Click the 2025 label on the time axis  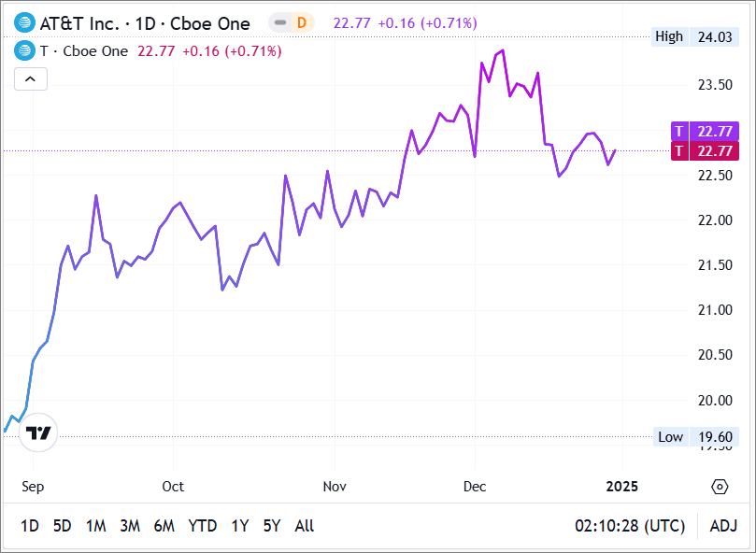click(622, 487)
